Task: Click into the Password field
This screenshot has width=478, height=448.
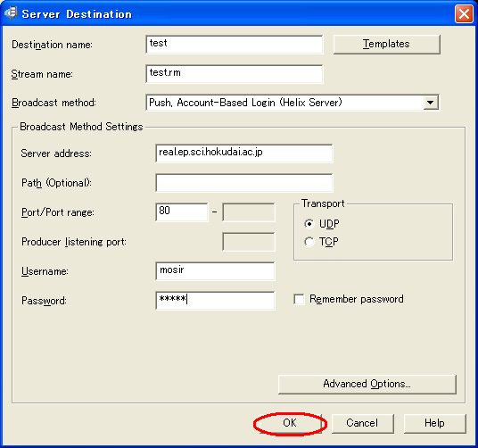Action: point(215,301)
